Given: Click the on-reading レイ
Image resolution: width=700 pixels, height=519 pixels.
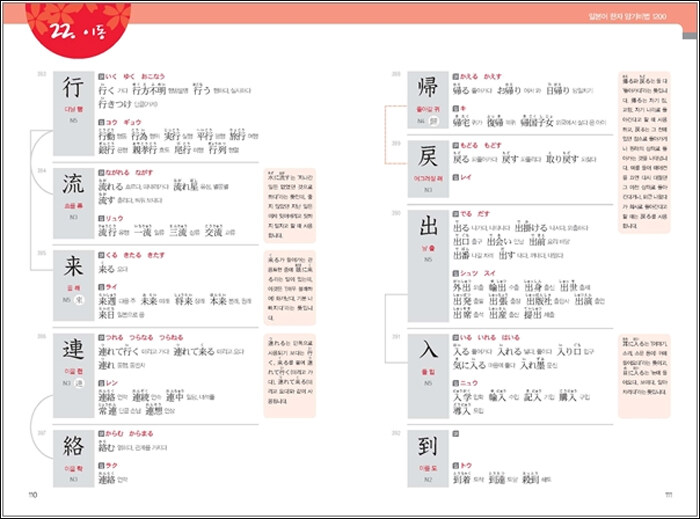Looking at the screenshot, I should click(466, 177).
